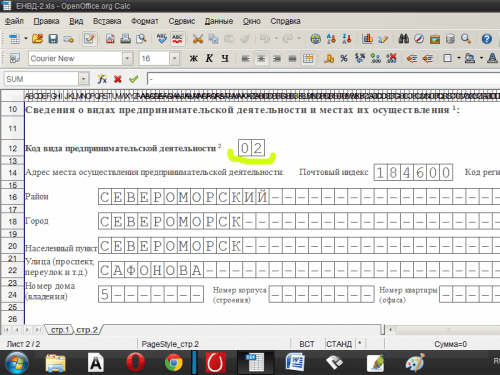Open the Правка menu
This screenshot has height=375, width=500.
tap(47, 21)
